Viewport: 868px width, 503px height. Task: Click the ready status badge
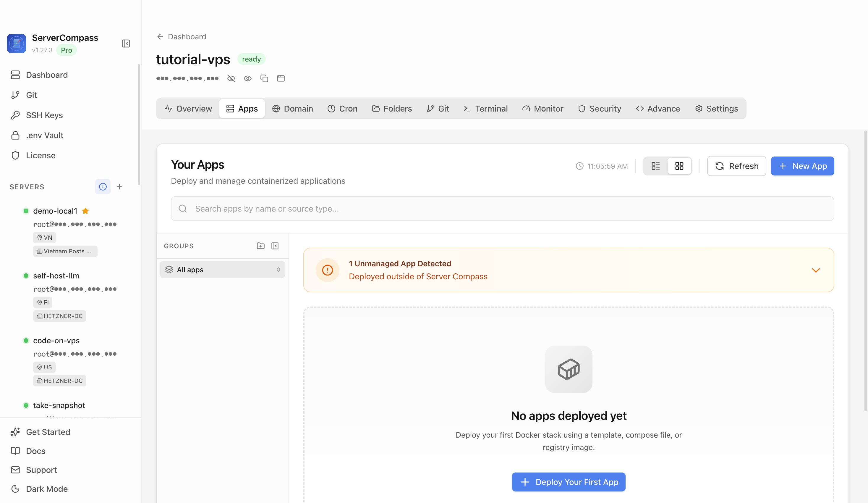[x=251, y=59]
